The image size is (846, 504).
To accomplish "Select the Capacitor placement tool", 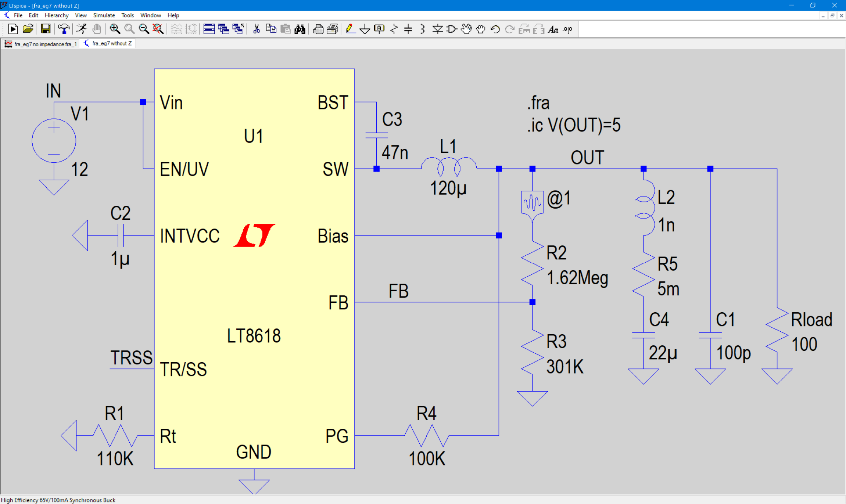I will pyautogui.click(x=408, y=29).
